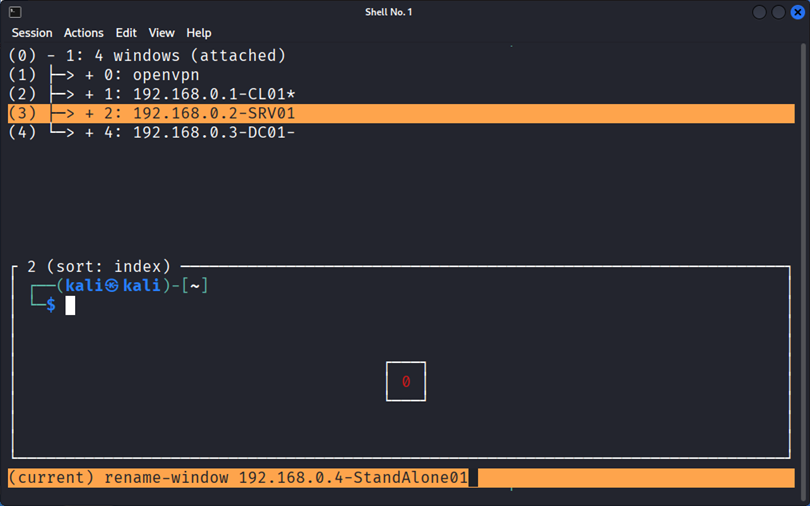
Task: Click the '(current)' label in the command prompt
Action: click(x=51, y=478)
